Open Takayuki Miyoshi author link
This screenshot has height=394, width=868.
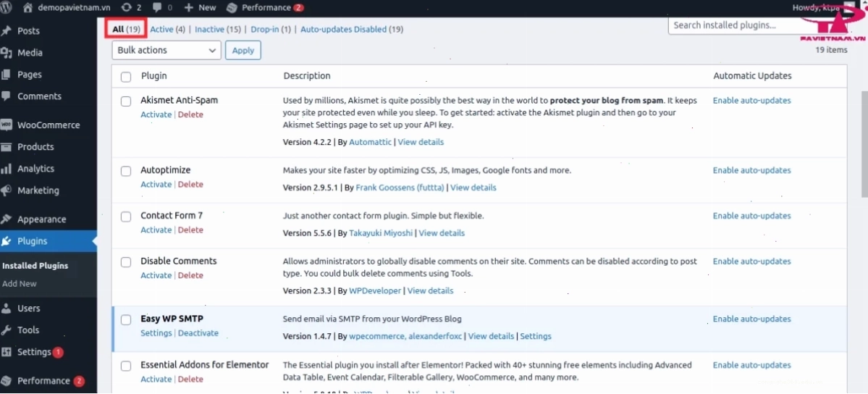[381, 232]
